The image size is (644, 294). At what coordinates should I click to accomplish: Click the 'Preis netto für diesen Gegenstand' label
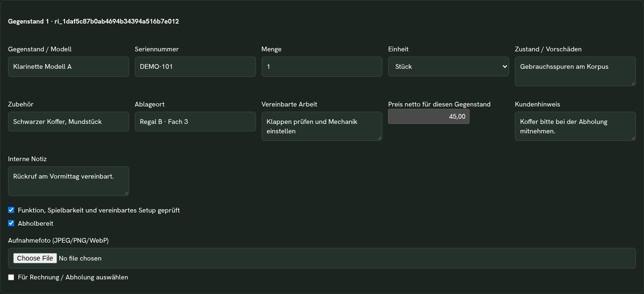click(439, 104)
